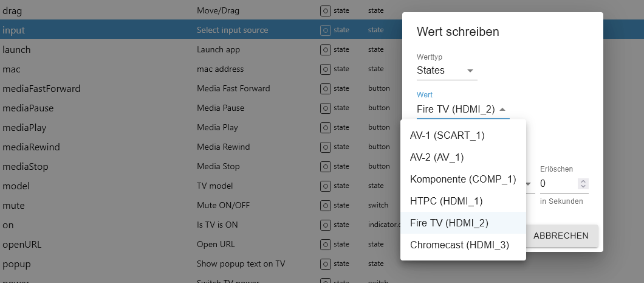644x283 pixels.
Task: Click state icon in the mute row
Action: point(326,205)
